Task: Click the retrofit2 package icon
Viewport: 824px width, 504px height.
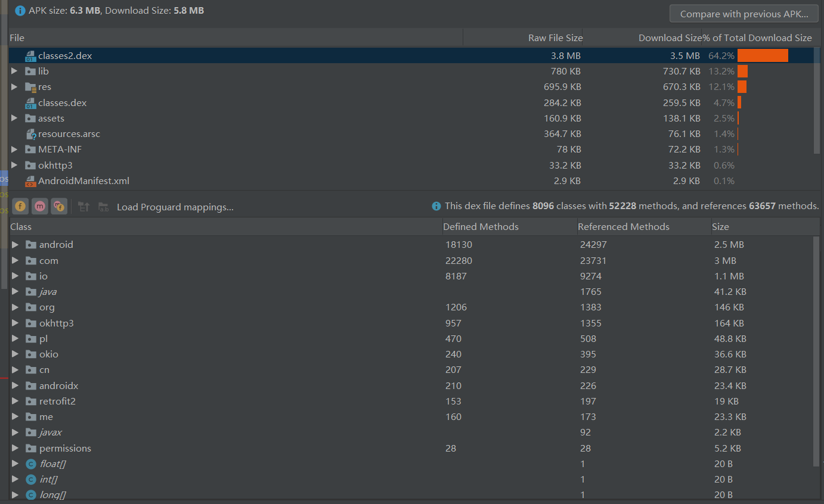Action: tap(31, 401)
